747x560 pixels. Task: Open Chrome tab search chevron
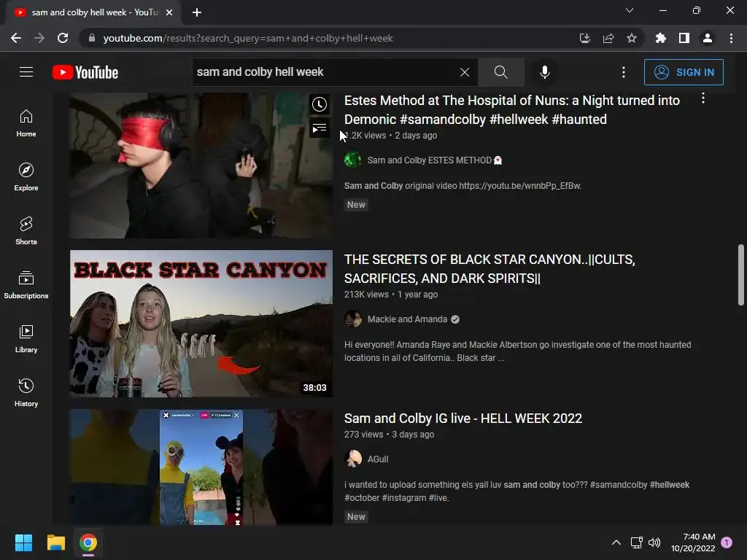point(630,10)
